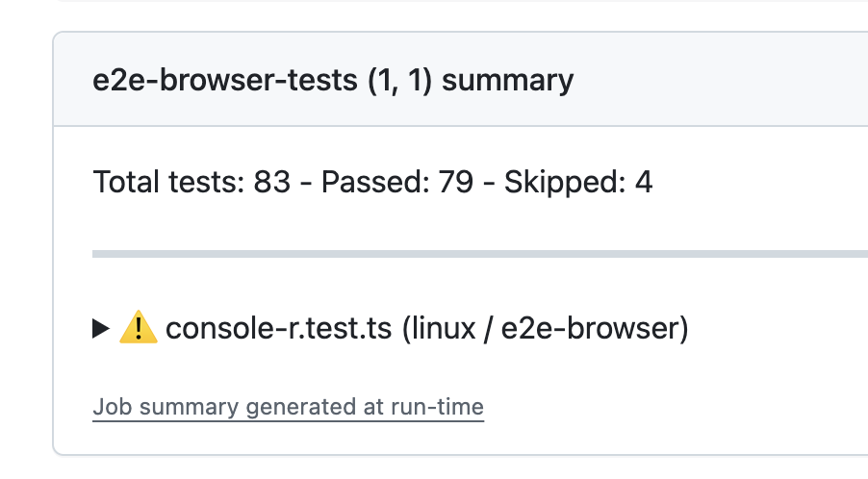Screen dimensions: 868x479
Task: Select the console-r.test.ts file name label
Action: coord(278,328)
